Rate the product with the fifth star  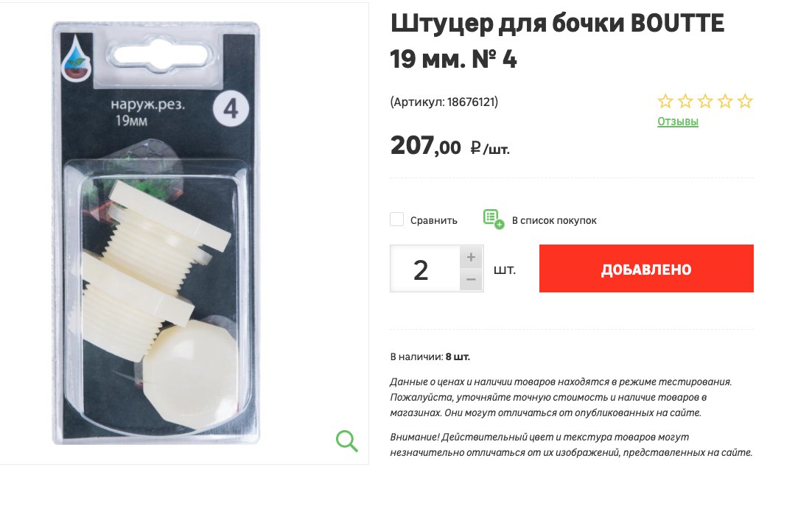tap(745, 101)
